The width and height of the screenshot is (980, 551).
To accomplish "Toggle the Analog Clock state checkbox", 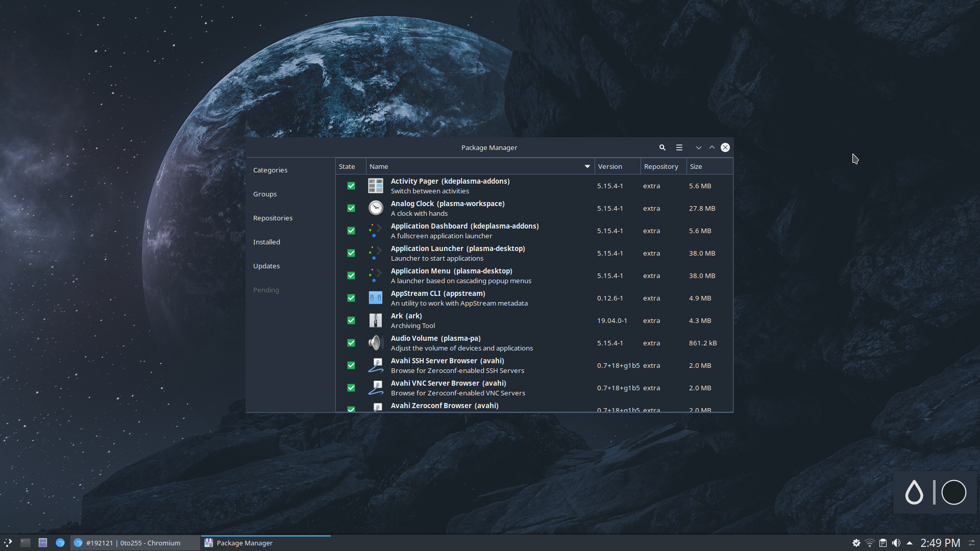I will pos(351,208).
